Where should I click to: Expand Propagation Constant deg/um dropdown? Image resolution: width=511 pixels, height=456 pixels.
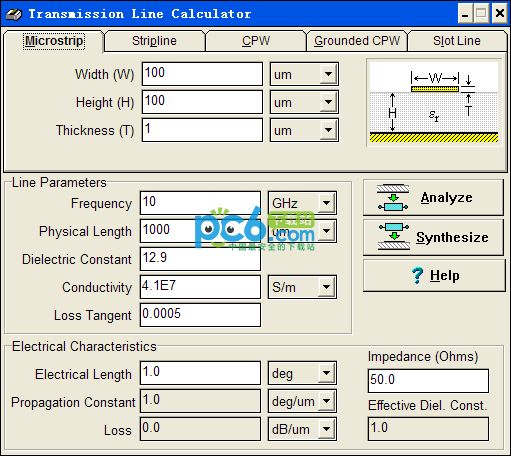(x=326, y=401)
